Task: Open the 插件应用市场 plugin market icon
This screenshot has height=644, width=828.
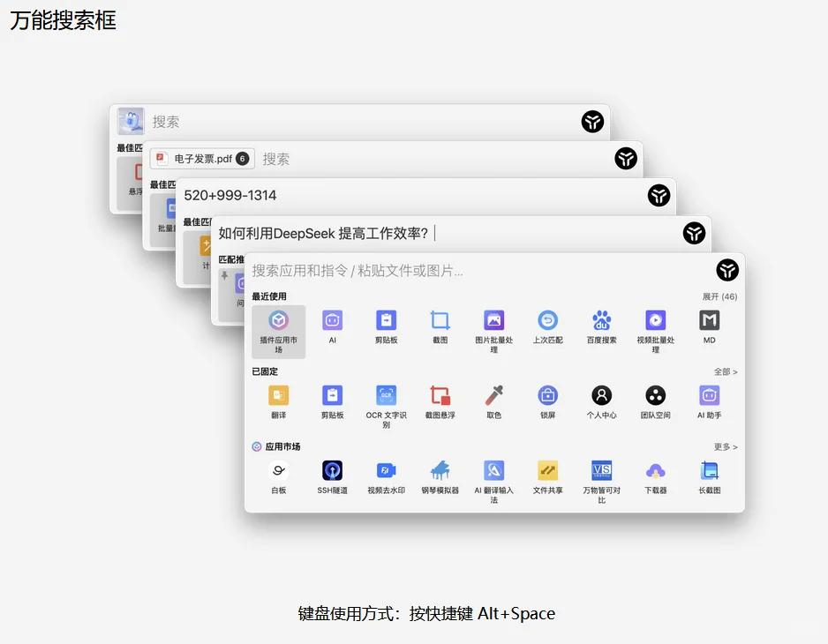Action: [279, 332]
